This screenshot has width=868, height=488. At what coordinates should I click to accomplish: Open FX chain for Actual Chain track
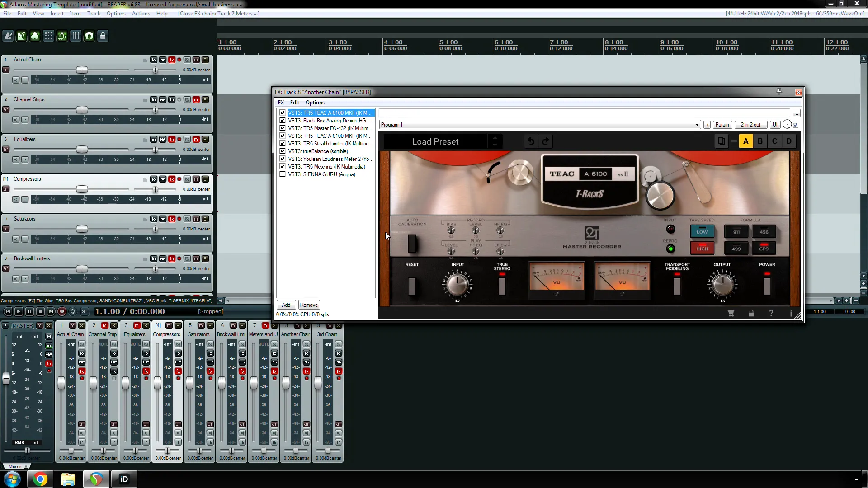[172, 60]
